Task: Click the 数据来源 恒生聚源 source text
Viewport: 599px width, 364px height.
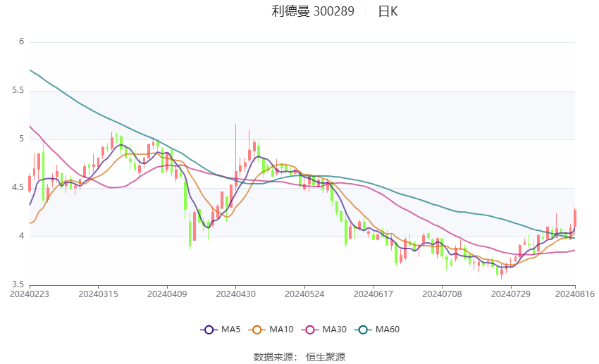Action: pos(299,357)
